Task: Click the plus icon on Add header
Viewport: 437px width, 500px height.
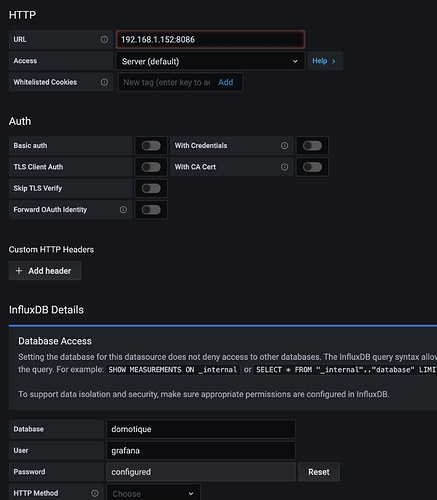Action: [19, 271]
